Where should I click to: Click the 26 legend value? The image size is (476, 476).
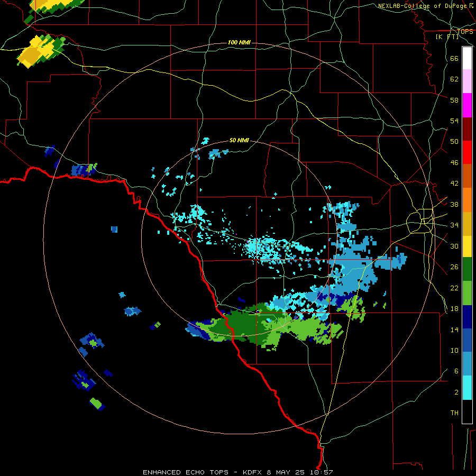point(454,267)
